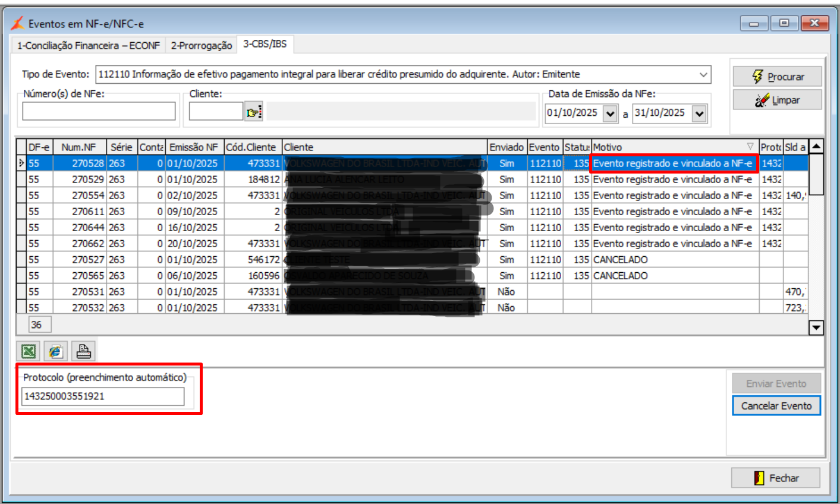The width and height of the screenshot is (840, 504).
Task: Click the Emissão NF column header
Action: 194,147
